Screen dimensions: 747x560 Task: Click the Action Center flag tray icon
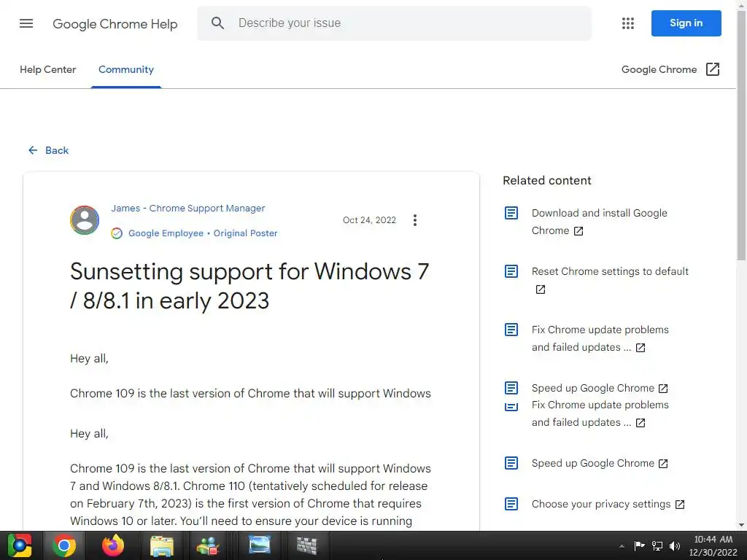pos(639,545)
